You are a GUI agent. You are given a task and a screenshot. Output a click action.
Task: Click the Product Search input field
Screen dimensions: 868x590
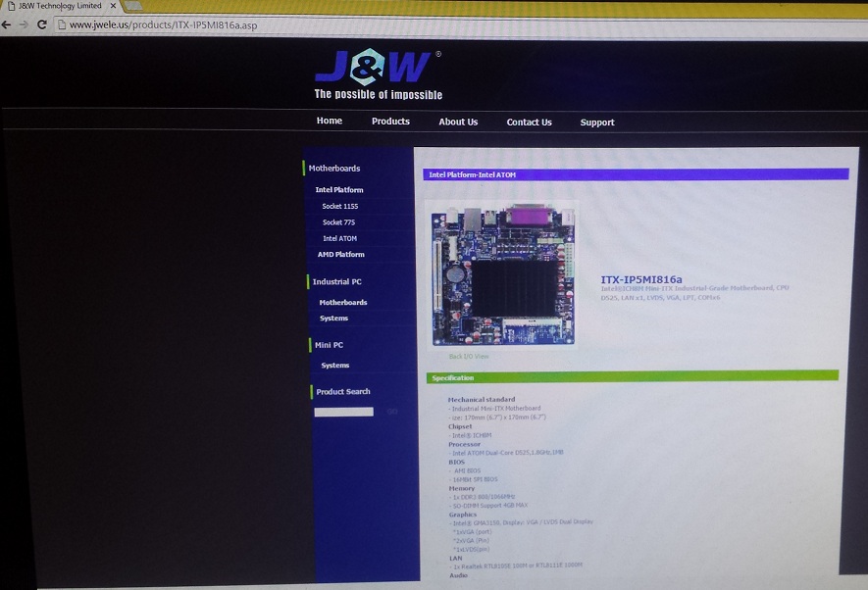tap(344, 412)
